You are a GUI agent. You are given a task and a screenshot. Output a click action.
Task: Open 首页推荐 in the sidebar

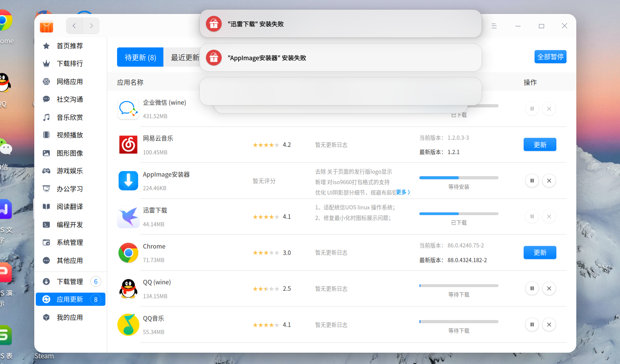(70, 46)
